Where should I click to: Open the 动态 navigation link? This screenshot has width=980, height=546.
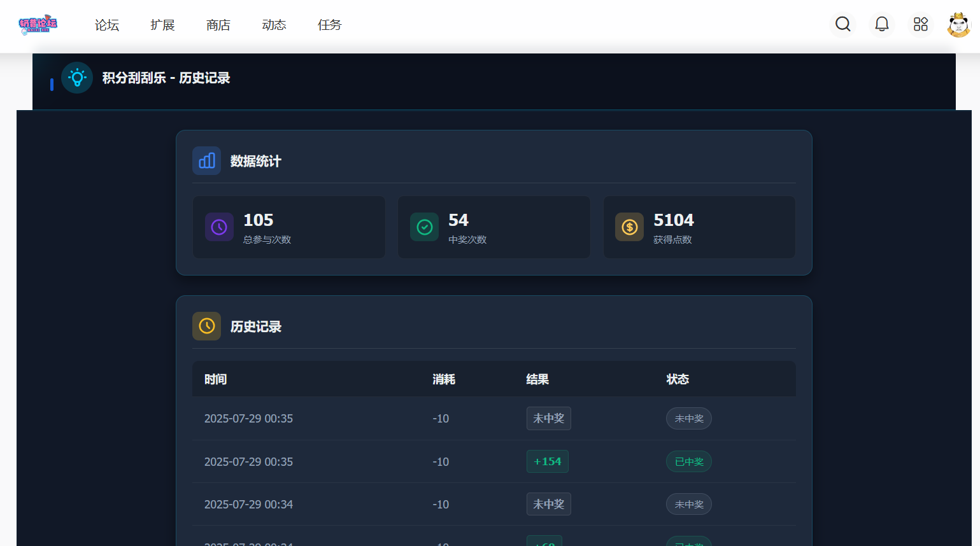(x=274, y=25)
